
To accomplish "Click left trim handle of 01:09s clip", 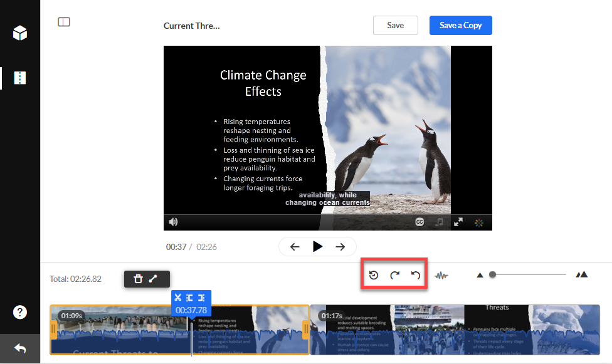I will (x=53, y=330).
